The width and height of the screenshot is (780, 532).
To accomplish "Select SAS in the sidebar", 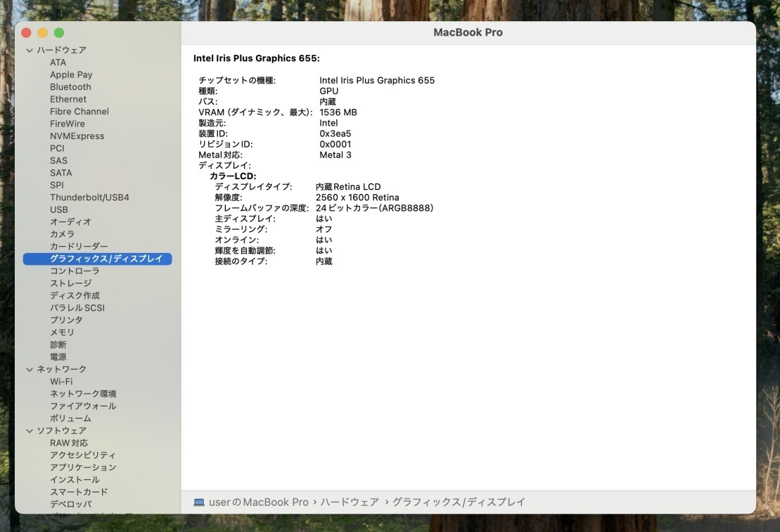I will pos(58,161).
